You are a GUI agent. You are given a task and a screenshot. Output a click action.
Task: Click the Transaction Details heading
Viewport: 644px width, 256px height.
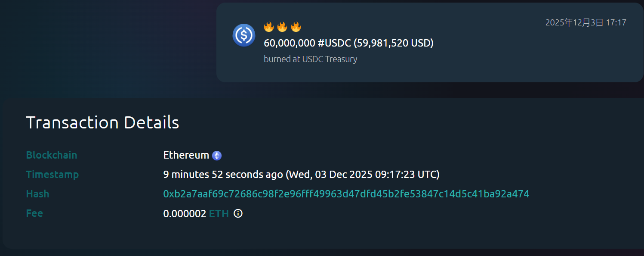pos(102,123)
